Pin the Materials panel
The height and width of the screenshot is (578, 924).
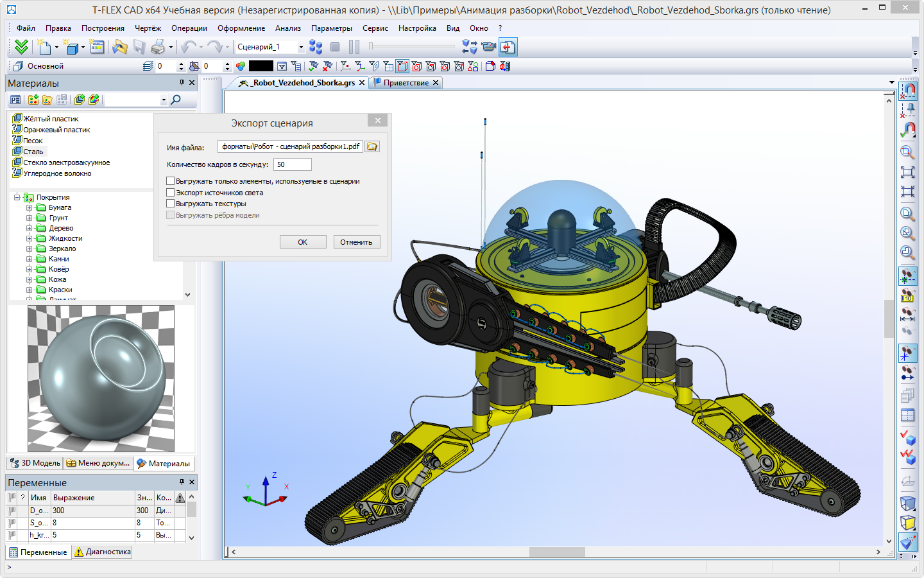pyautogui.click(x=182, y=83)
